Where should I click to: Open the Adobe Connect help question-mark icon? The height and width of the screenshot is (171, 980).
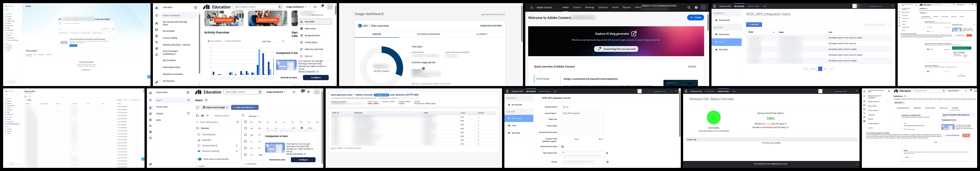coord(696,7)
